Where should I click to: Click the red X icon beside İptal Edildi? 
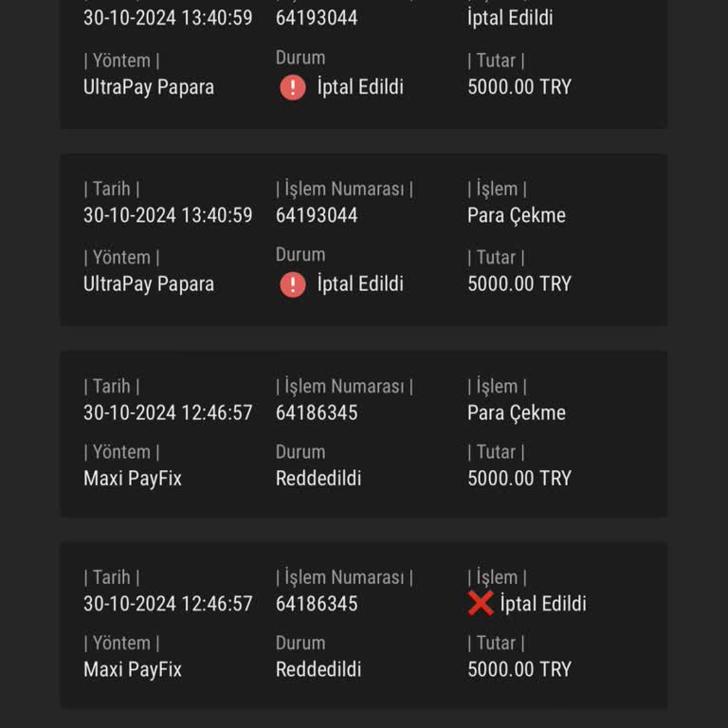(481, 603)
